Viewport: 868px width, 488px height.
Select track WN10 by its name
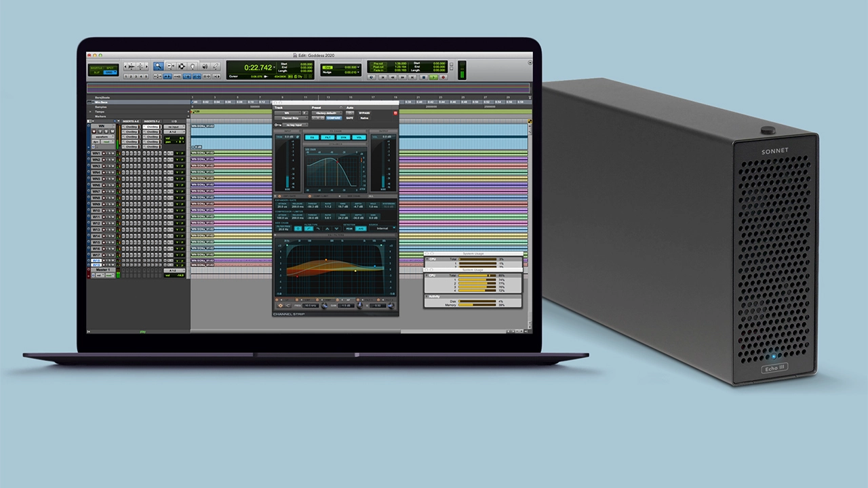[x=96, y=210]
